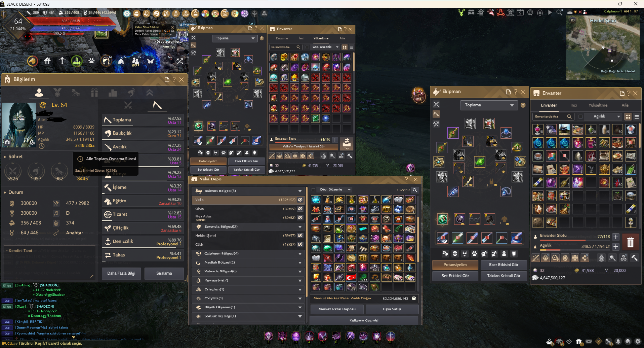Image resolution: width=644 pixels, height=348 pixels.
Task: Toggle the shield icon below right Ekipman slots
Action: [514, 254]
